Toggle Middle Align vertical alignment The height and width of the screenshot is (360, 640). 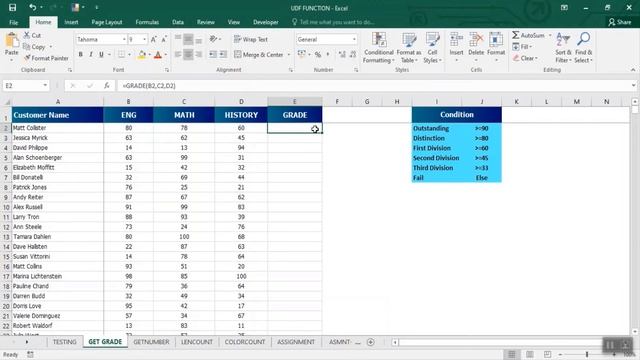[188, 39]
